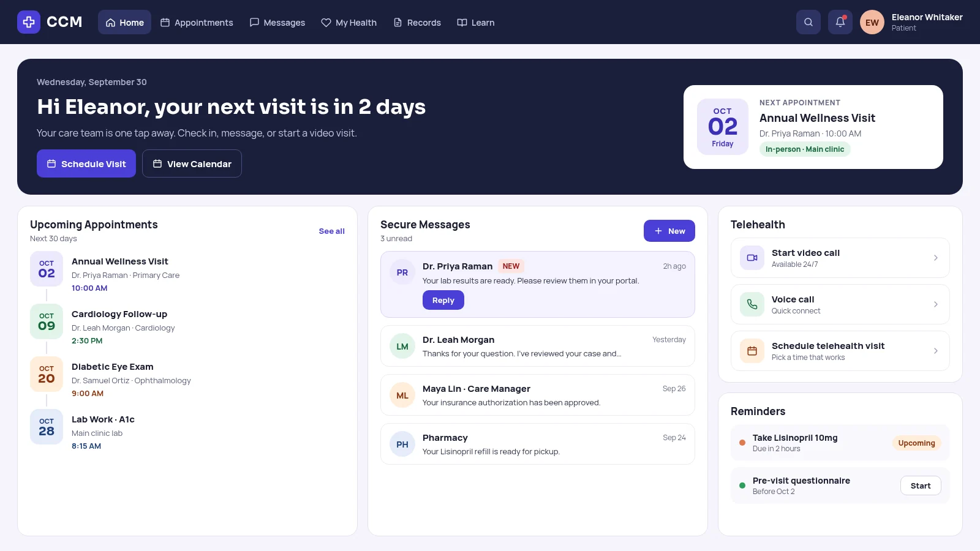Click the EW profile avatar
The height and width of the screenshot is (551, 980).
(x=872, y=22)
